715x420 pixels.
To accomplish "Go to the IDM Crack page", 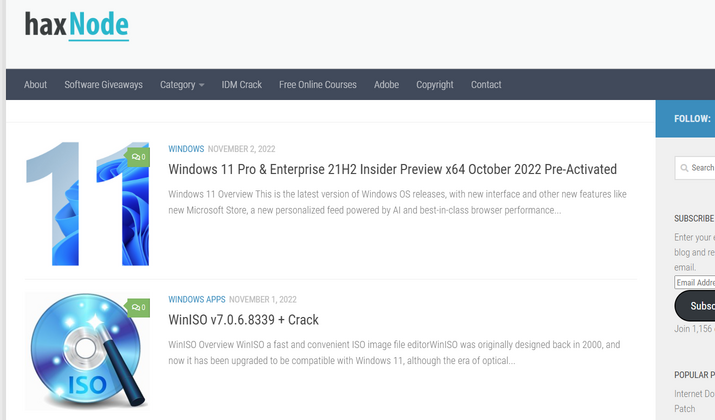I will 241,85.
